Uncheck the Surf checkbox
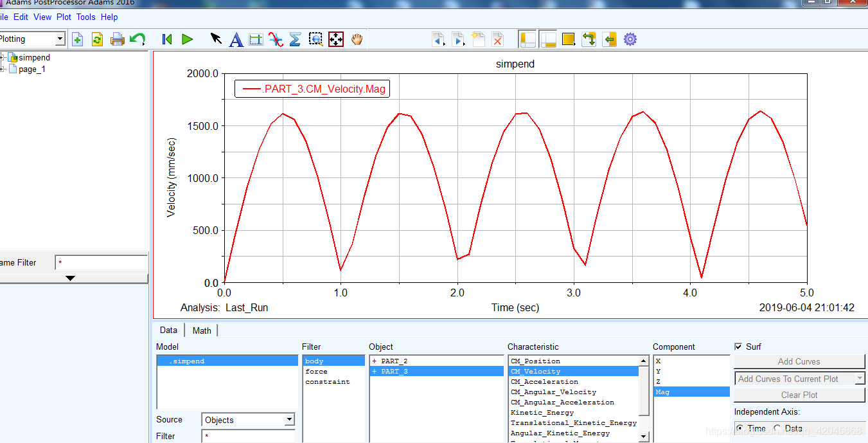The height and width of the screenshot is (443, 868). [x=738, y=347]
